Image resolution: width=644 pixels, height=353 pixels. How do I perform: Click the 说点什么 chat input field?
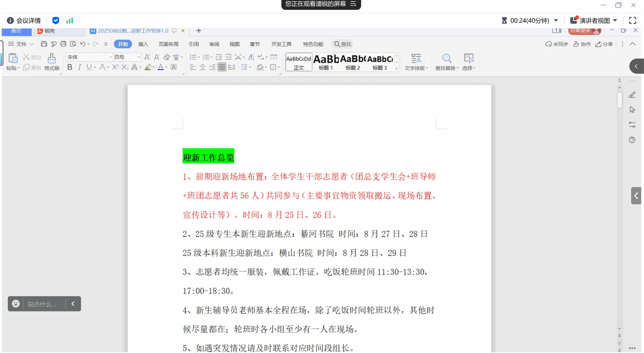coord(42,304)
